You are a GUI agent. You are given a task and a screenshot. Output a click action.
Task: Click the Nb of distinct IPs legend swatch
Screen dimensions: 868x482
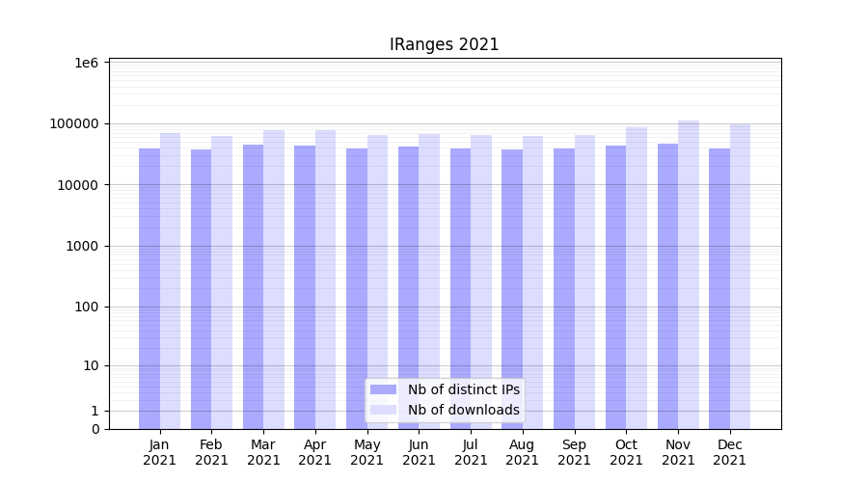click(383, 389)
